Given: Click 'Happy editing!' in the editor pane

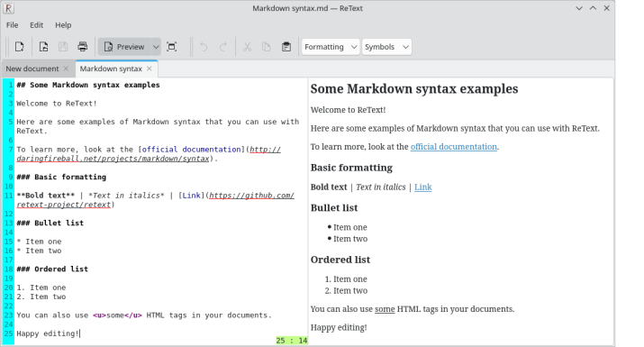Looking at the screenshot, I should click(48, 333).
